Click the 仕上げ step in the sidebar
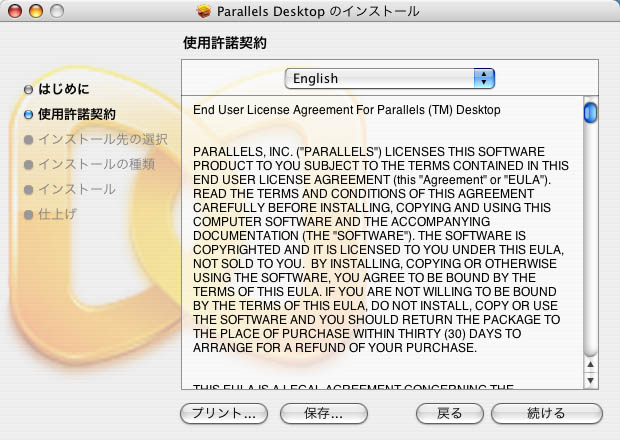The height and width of the screenshot is (440, 620). point(57,214)
